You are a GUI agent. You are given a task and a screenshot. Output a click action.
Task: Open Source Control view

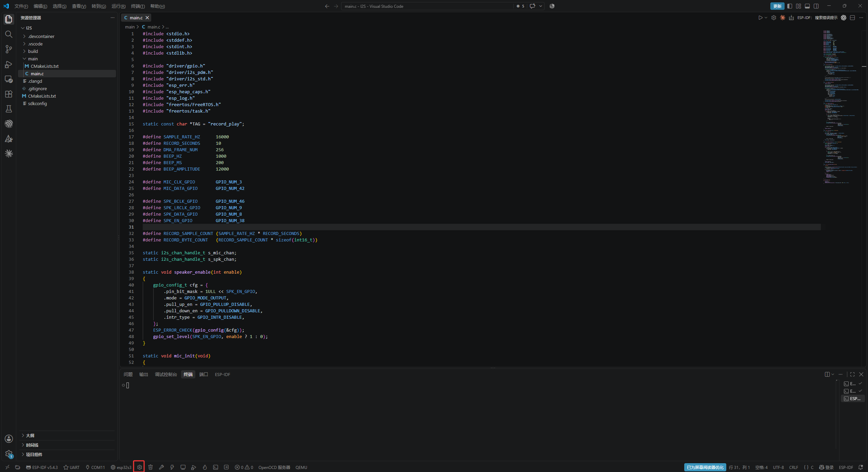point(9,49)
